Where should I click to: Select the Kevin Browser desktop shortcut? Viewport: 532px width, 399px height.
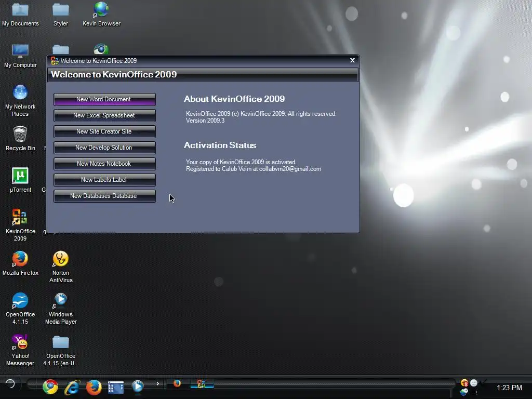tap(101, 15)
